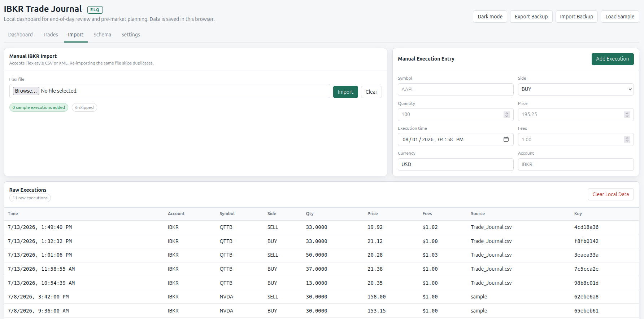Viewport: 644px width, 319px height.
Task: Click key value 3eaea33a
Action: pyautogui.click(x=586, y=255)
